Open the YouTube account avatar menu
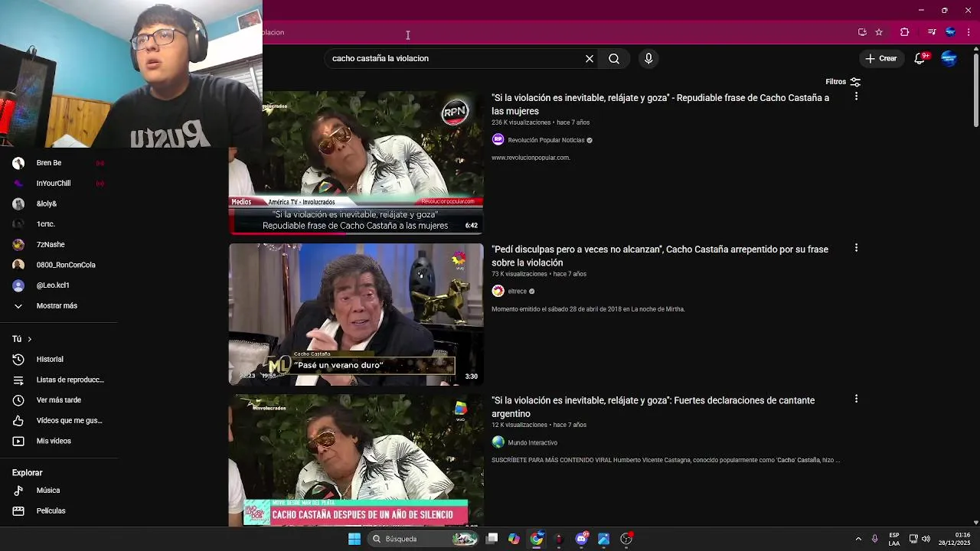Viewport: 980px width, 551px height. (949, 58)
